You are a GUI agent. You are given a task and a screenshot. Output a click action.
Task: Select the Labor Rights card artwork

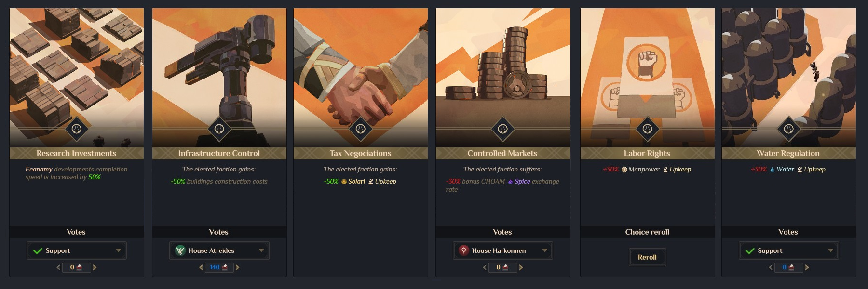(647, 77)
